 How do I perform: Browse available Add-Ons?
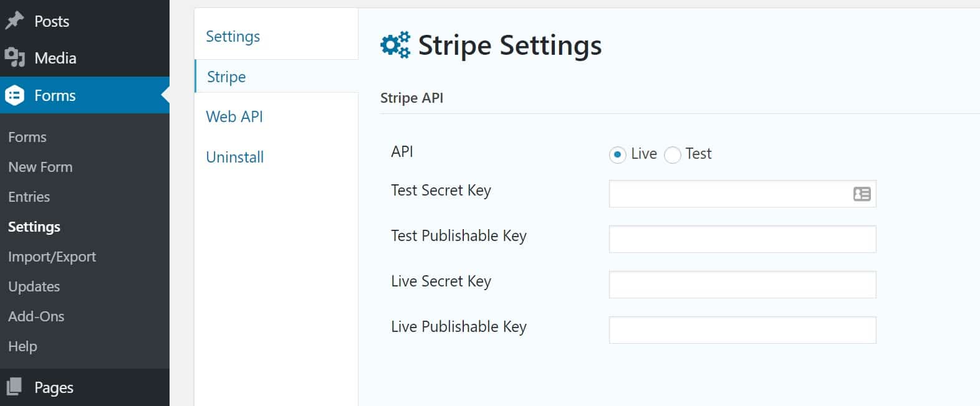(x=36, y=316)
